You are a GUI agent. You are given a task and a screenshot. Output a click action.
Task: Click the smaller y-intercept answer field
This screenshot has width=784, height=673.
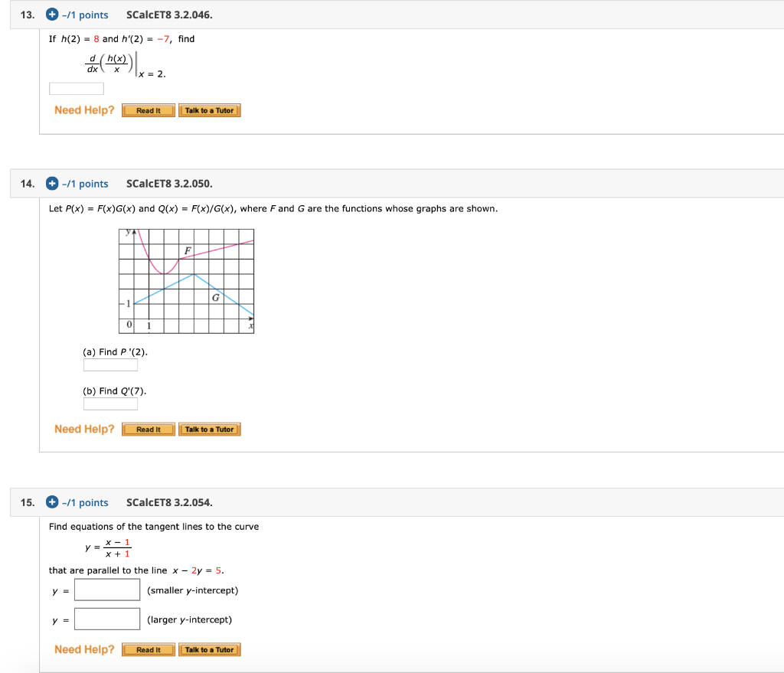click(x=106, y=590)
